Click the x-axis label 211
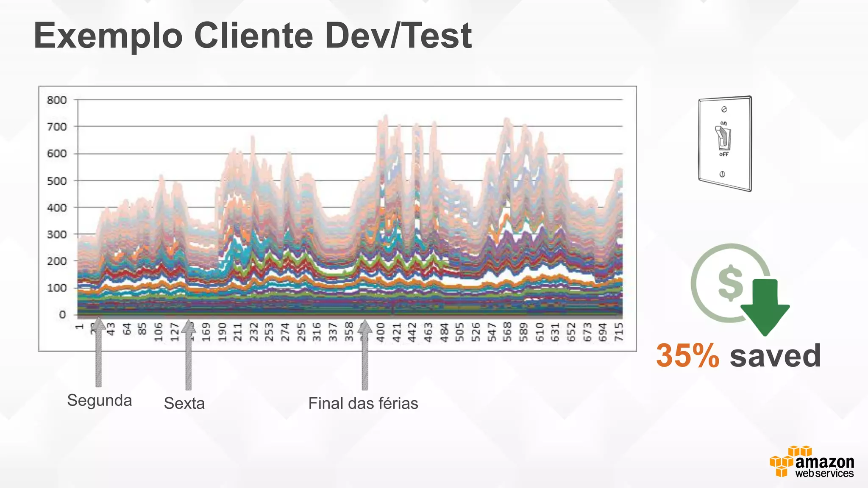868x488 pixels. point(238,332)
